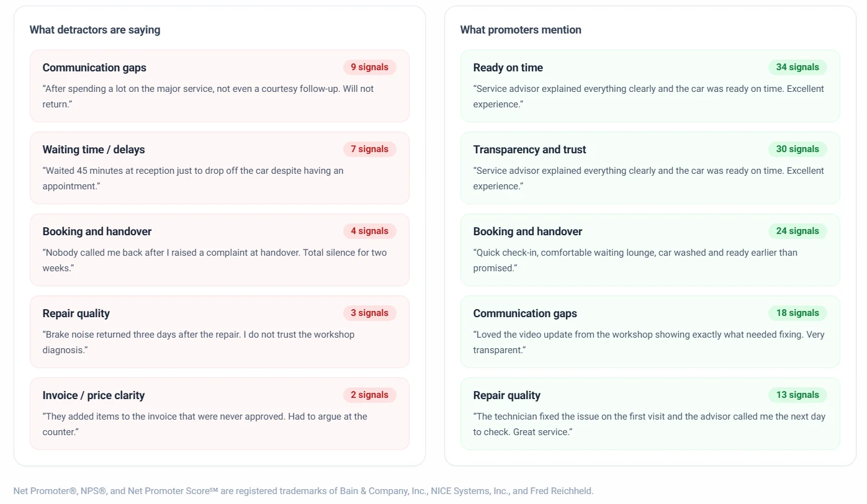Click the 30 signals badge
This screenshot has height=504, width=867.
click(x=797, y=149)
